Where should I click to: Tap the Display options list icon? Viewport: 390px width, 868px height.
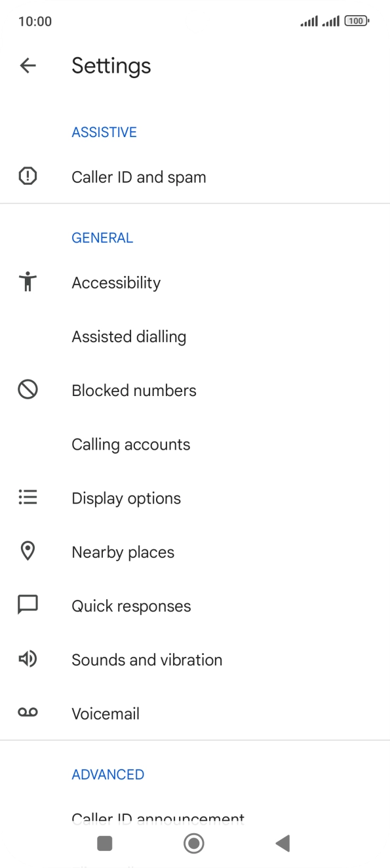(28, 497)
